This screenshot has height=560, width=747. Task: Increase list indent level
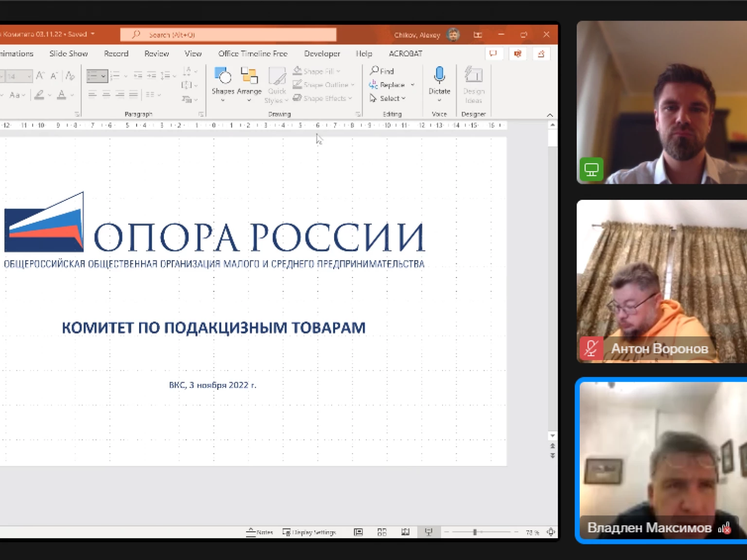[152, 75]
